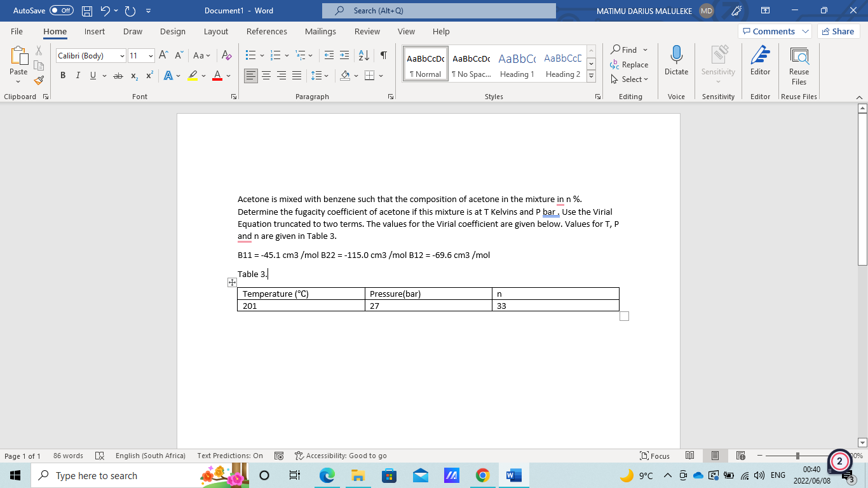This screenshot has width=868, height=488.
Task: Increase the paragraph indent
Action: click(x=344, y=56)
